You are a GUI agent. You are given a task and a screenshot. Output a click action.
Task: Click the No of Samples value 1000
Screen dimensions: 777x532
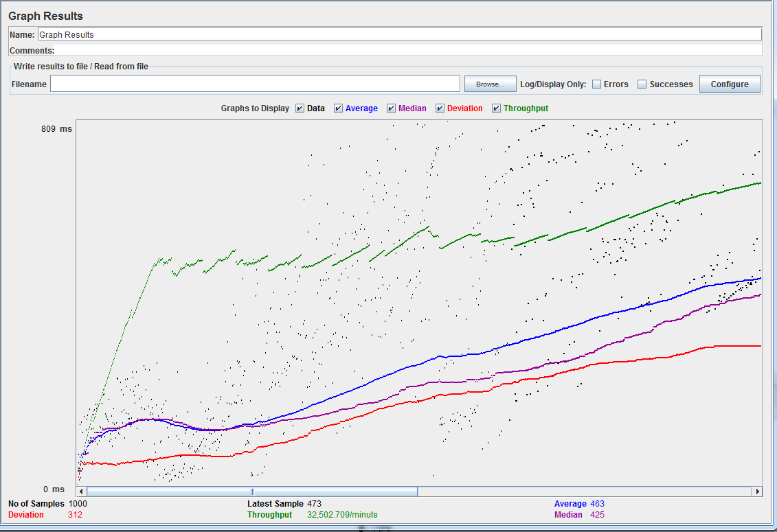tap(78, 504)
